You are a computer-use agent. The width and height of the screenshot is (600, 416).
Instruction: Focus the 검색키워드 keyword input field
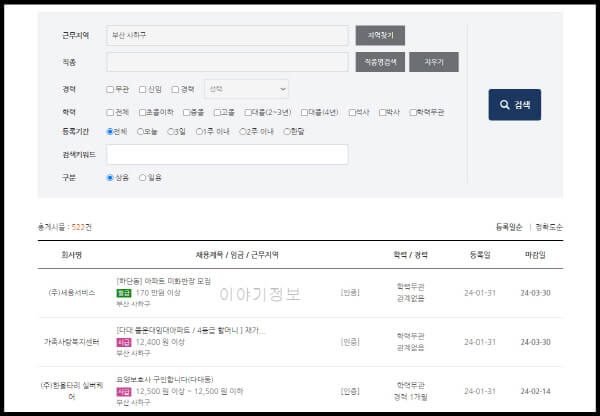click(227, 155)
